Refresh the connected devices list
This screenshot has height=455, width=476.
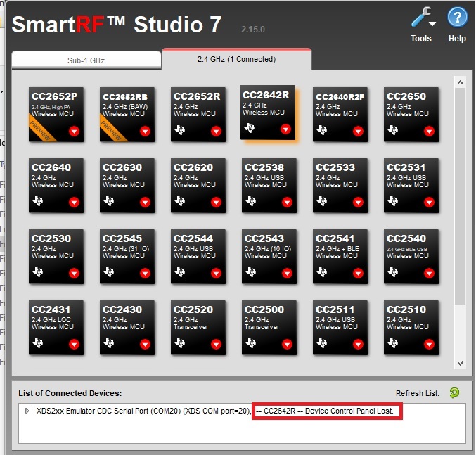coord(454,393)
